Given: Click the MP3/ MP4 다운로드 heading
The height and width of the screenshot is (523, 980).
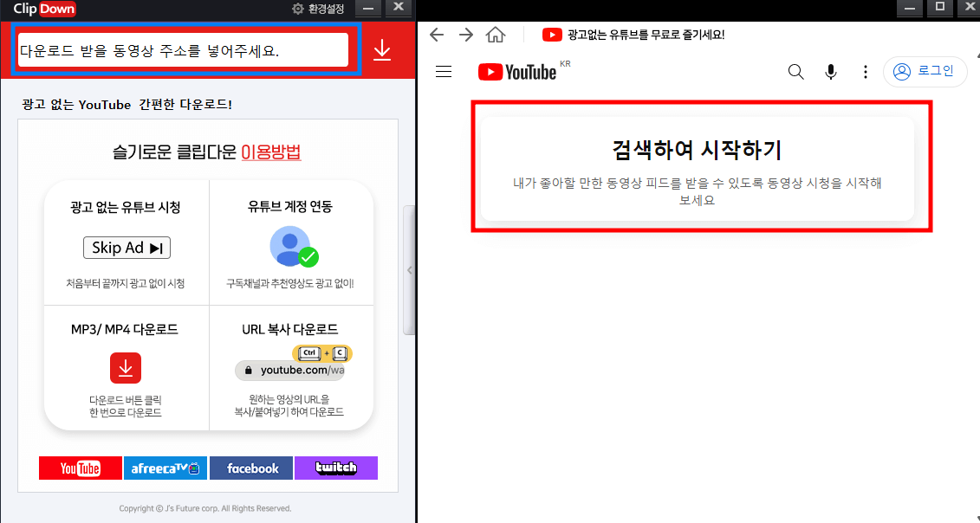Looking at the screenshot, I should (125, 329).
